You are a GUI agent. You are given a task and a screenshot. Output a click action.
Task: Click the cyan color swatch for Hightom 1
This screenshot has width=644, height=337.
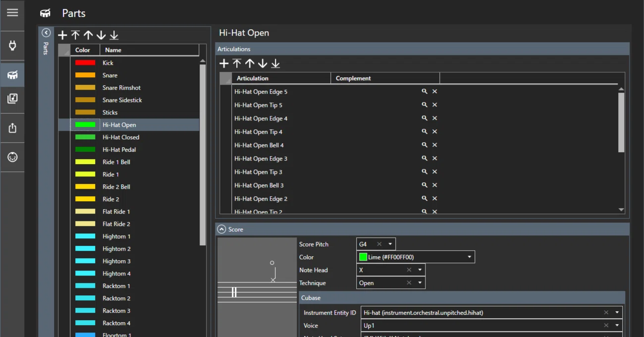(x=85, y=236)
